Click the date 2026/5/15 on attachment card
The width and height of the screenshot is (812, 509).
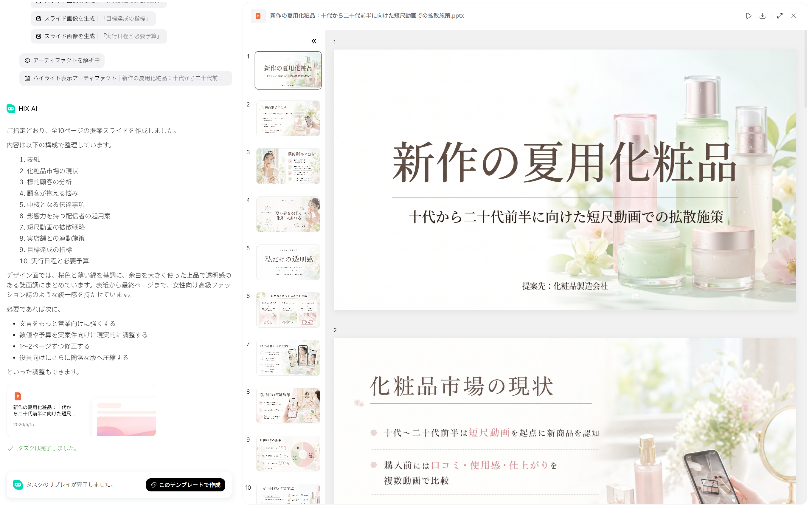click(x=24, y=425)
